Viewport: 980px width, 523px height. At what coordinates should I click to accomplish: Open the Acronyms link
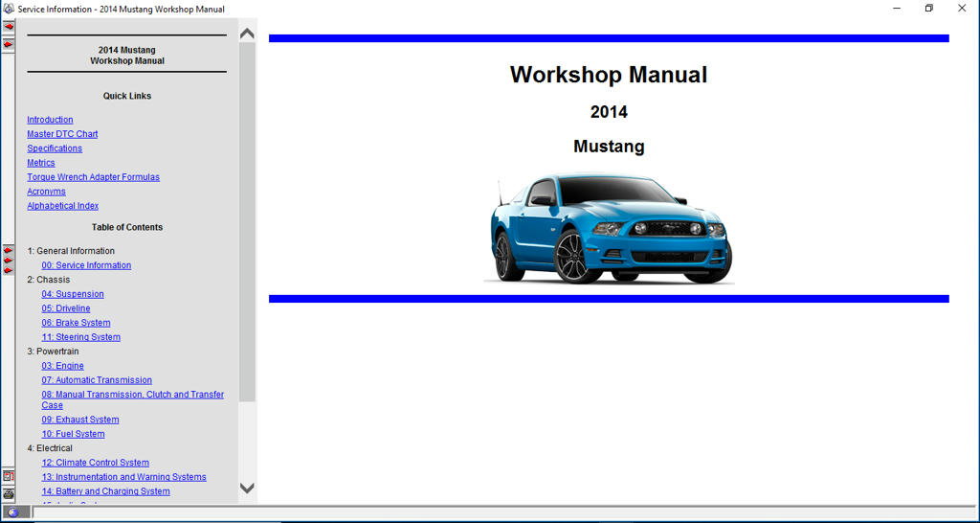[x=46, y=192]
